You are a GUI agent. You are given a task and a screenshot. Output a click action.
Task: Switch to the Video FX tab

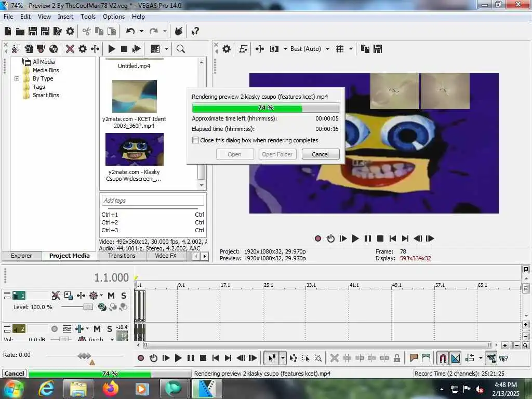pos(166,256)
